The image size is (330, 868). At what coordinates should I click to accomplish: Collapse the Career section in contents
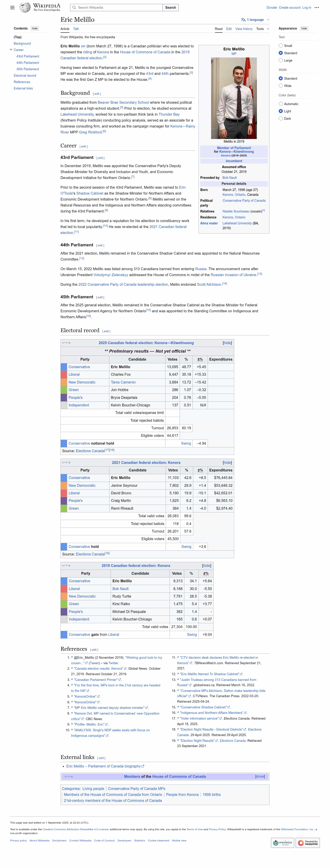click(x=11, y=50)
